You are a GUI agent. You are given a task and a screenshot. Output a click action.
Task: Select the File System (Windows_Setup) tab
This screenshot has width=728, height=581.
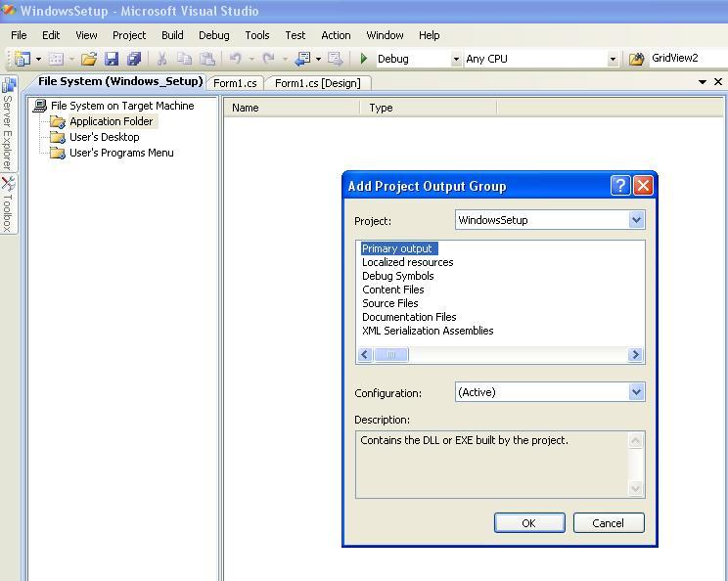[120, 82]
